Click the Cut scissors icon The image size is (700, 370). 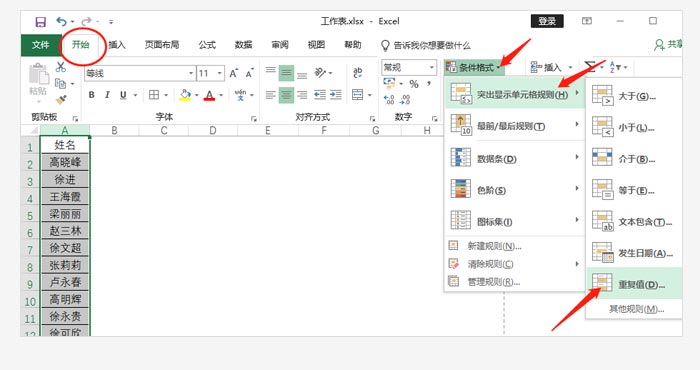coord(61,67)
